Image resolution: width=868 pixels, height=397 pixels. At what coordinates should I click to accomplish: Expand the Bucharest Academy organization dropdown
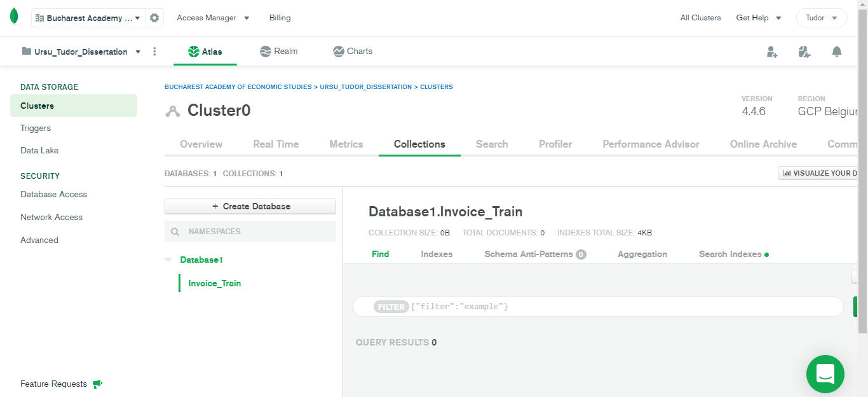pyautogui.click(x=88, y=18)
